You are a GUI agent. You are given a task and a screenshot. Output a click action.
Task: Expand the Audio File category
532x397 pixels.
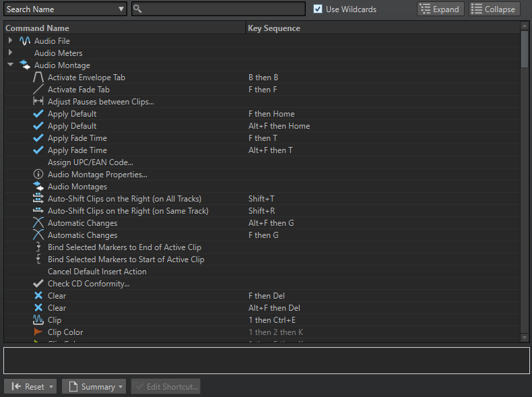(x=10, y=41)
